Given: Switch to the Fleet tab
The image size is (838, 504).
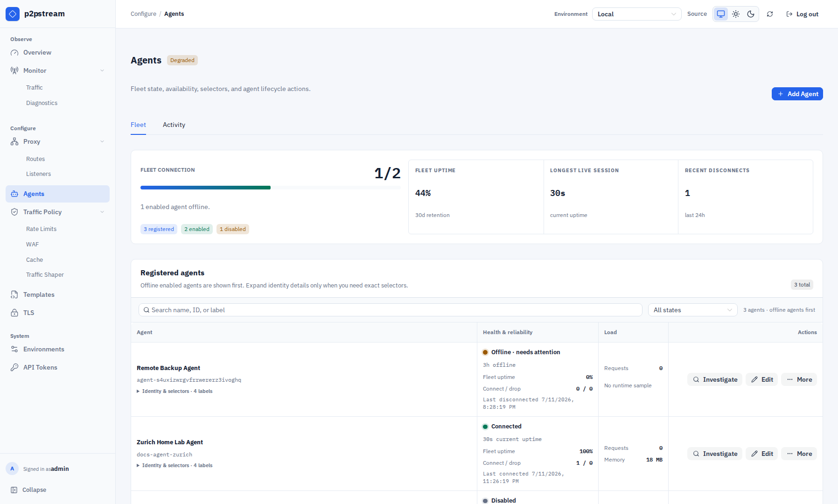Looking at the screenshot, I should point(138,125).
